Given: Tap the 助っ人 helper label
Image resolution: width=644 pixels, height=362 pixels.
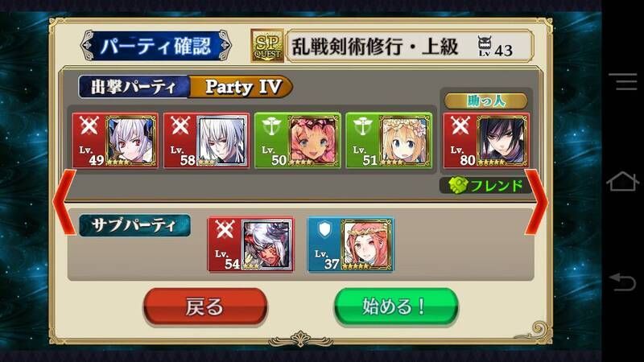Looking at the screenshot, I should tap(486, 101).
